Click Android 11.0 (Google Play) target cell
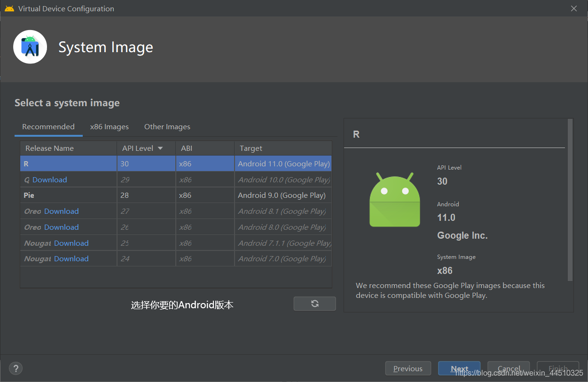The height and width of the screenshot is (382, 588). [x=283, y=164]
